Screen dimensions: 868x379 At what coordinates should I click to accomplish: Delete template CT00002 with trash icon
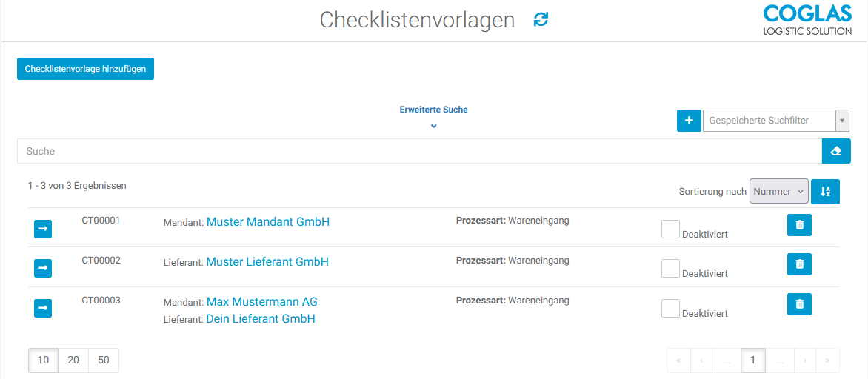click(x=799, y=264)
